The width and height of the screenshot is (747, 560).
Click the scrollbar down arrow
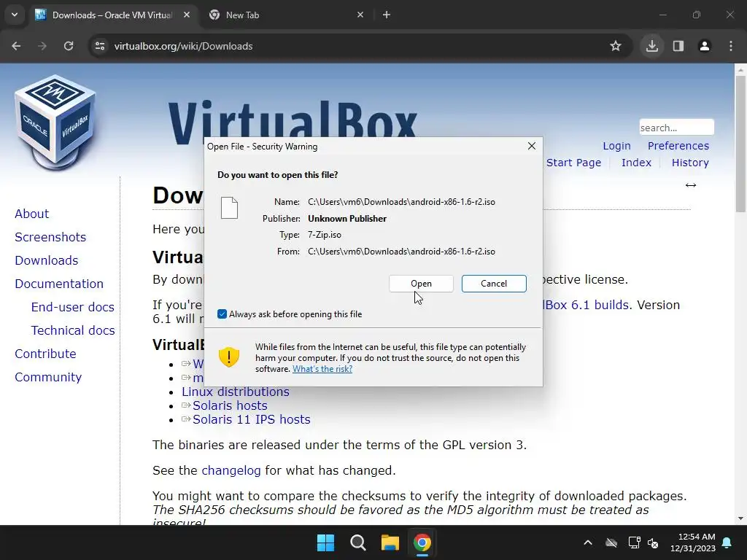point(740,518)
